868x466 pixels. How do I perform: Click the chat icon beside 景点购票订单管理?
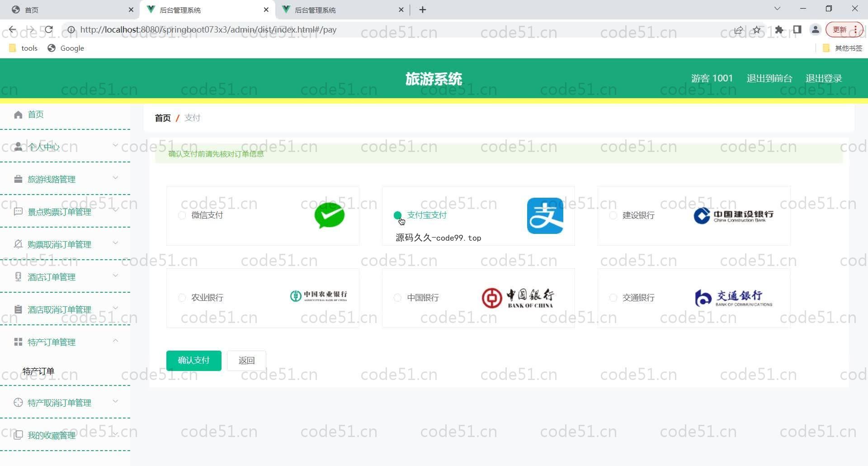click(x=18, y=212)
